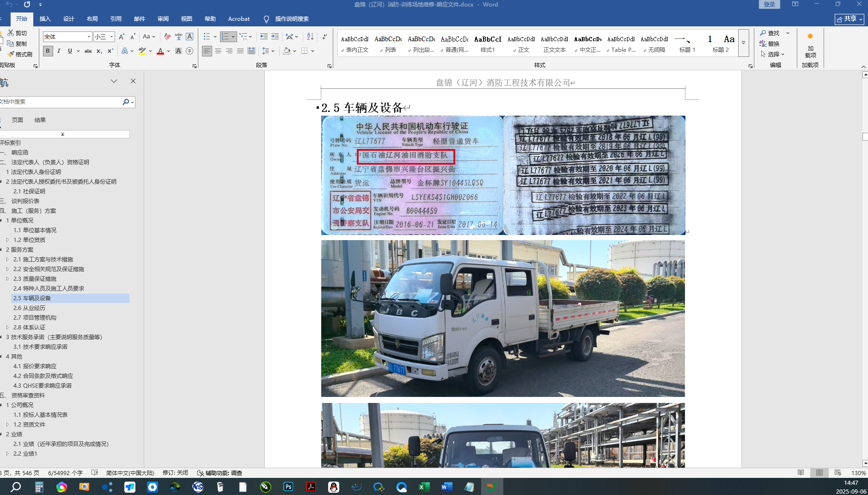The image size is (868, 495).
Task: Toggle italic formatting
Action: coord(59,51)
